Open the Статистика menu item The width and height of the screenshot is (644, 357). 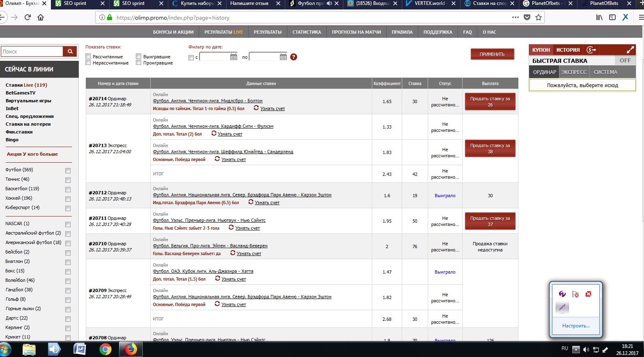pos(307,32)
